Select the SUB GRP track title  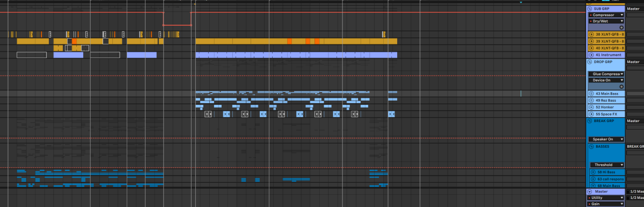602,9
